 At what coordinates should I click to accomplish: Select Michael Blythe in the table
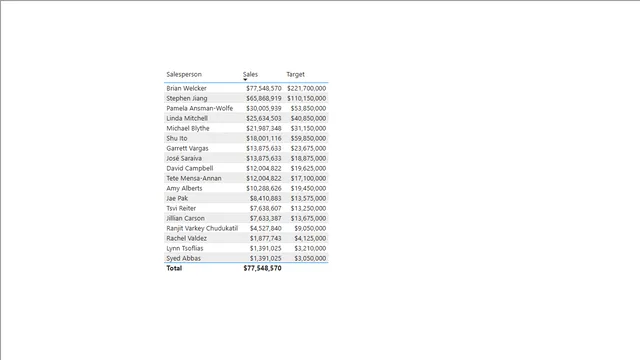coord(188,128)
